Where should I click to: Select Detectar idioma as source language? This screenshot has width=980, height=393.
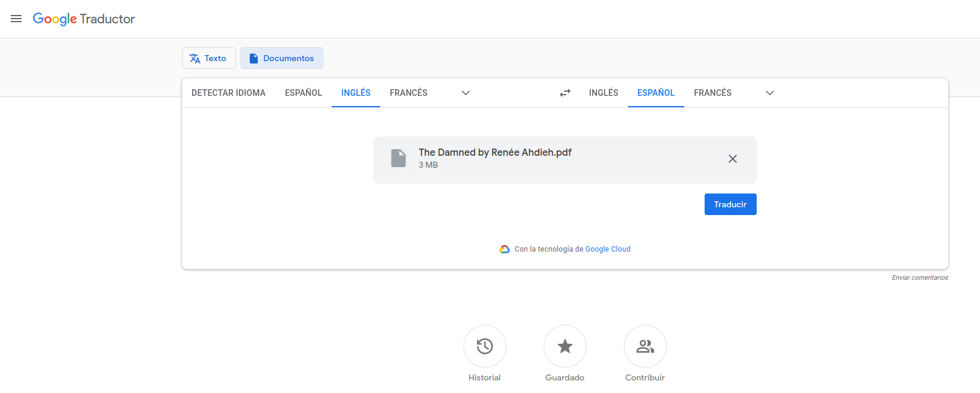(228, 93)
